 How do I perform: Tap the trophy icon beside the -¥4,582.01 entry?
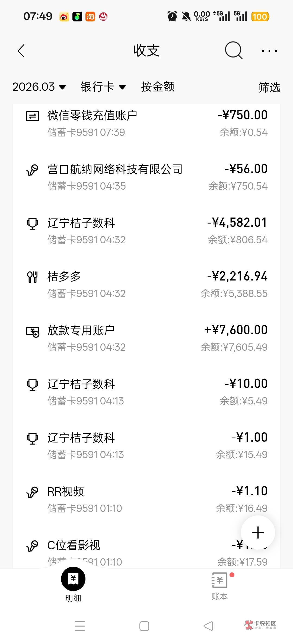[32, 224]
